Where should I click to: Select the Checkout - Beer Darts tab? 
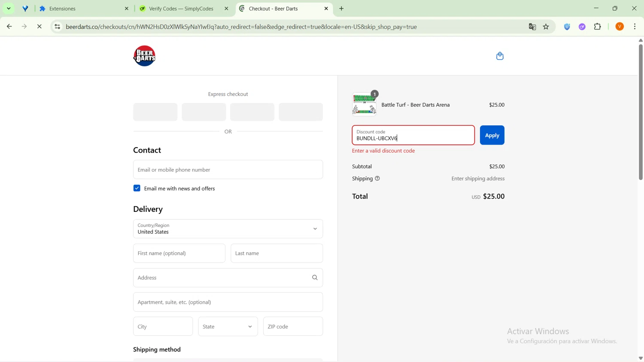(284, 9)
